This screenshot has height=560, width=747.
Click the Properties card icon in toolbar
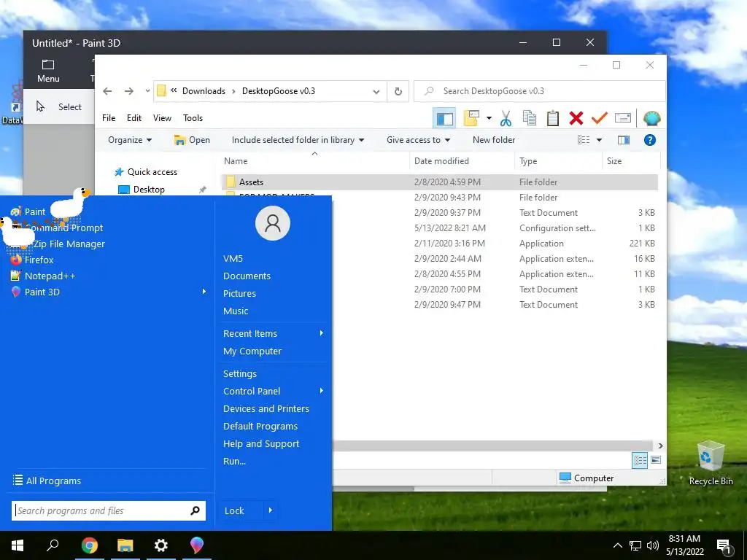pyautogui.click(x=623, y=117)
